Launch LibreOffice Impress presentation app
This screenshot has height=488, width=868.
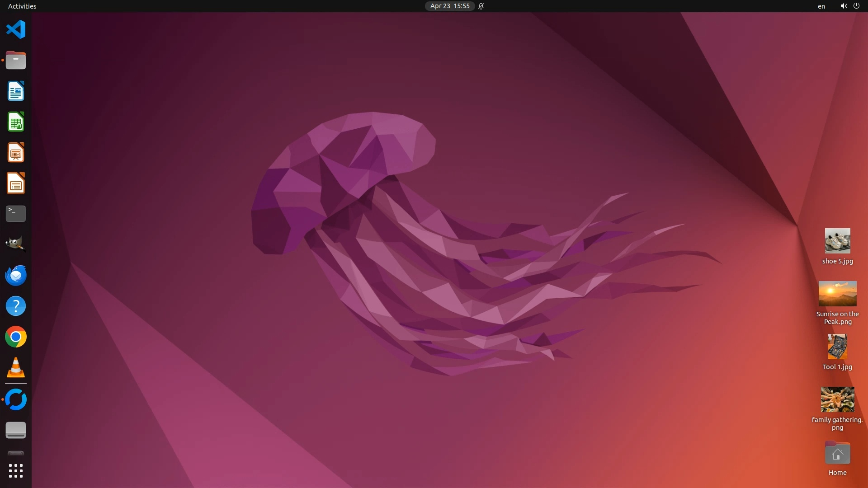(16, 153)
